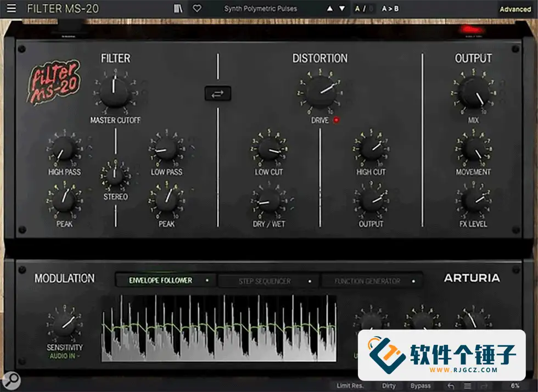Screen dimensions: 538x392
Task: Copy A to B with A>B button
Action: 390,9
